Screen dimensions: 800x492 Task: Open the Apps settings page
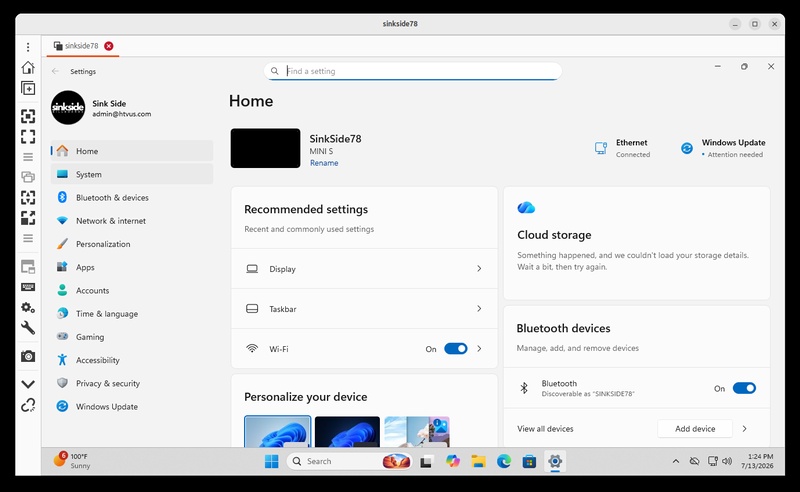coord(132,267)
